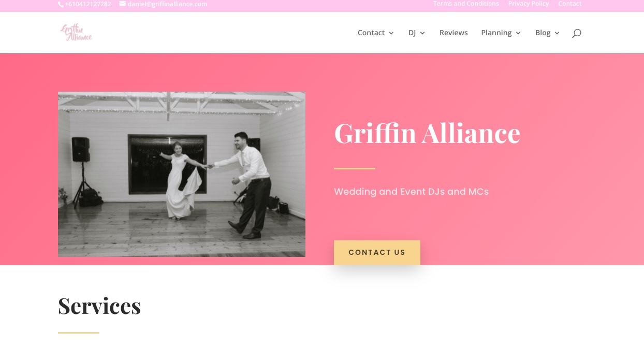Viewport: 644px width, 345px height.
Task: Email daniel@griffinalliance.com
Action: [167, 4]
